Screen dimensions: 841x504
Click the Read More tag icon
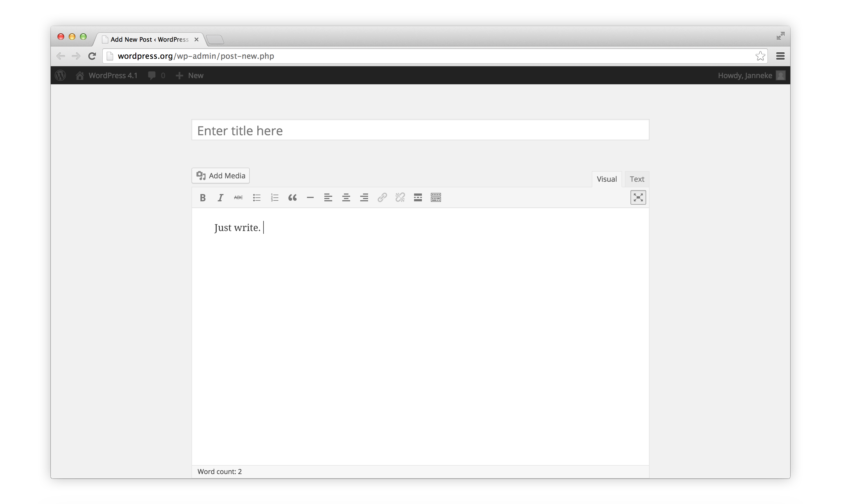(x=419, y=197)
